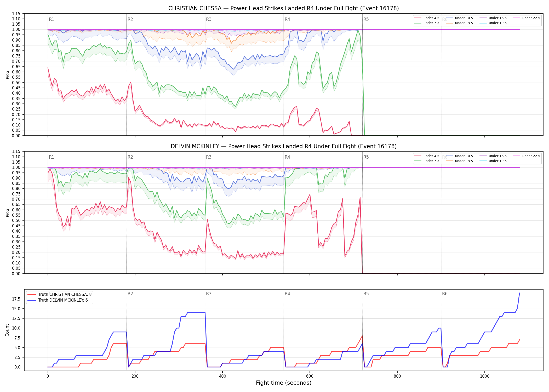Select the R5 round label in McKinley chart
This screenshot has height=392, width=549.
(366, 157)
